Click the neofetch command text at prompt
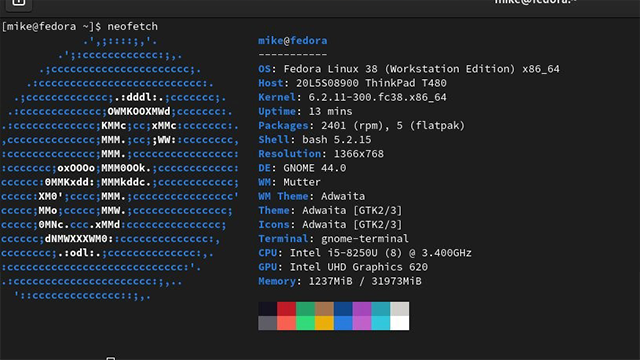 [132, 27]
